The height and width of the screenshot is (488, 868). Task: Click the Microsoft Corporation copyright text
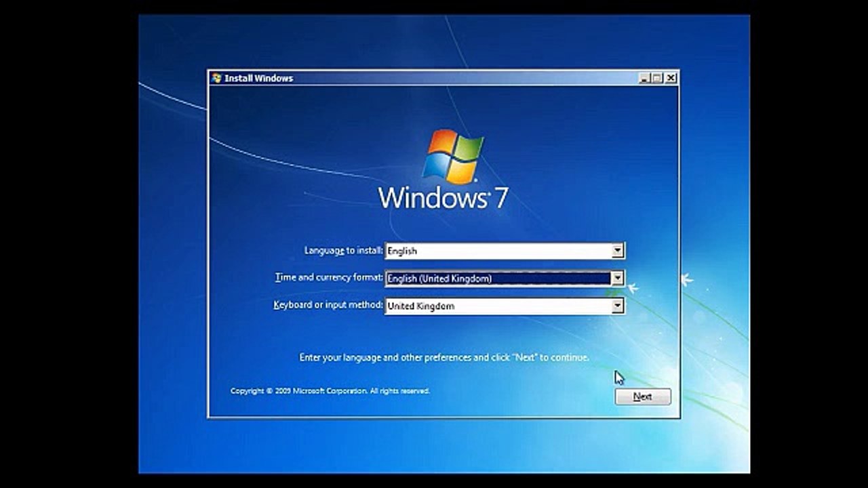pyautogui.click(x=330, y=391)
